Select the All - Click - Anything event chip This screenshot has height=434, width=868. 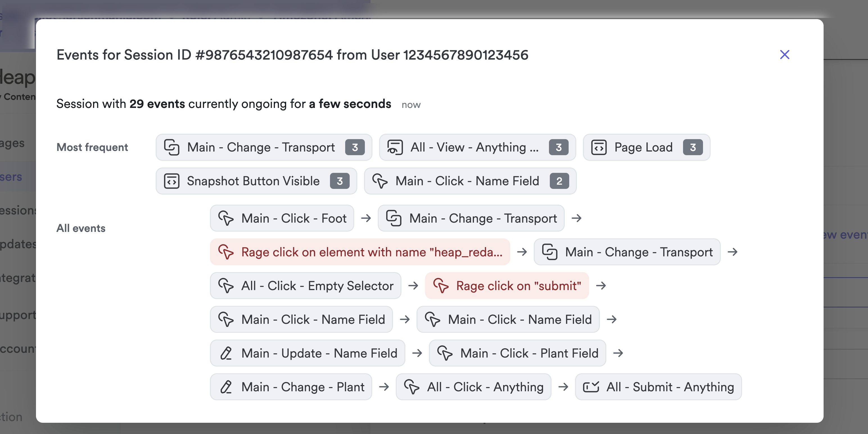[473, 387]
